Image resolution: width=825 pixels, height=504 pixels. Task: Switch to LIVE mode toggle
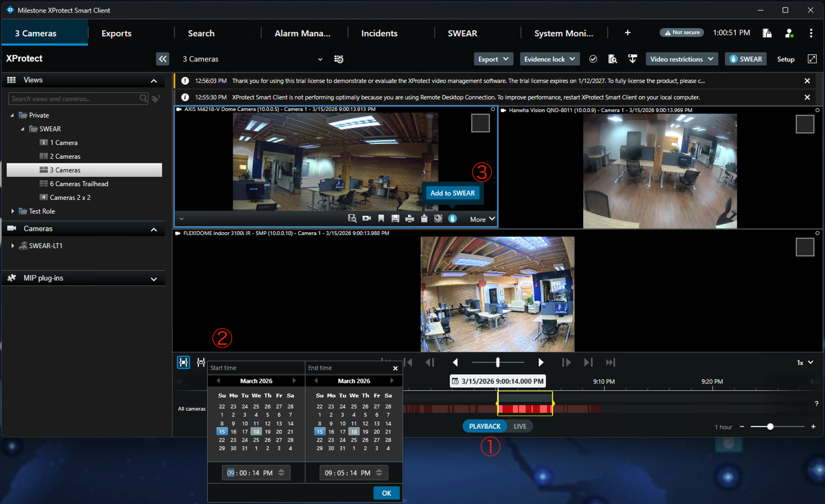[520, 427]
